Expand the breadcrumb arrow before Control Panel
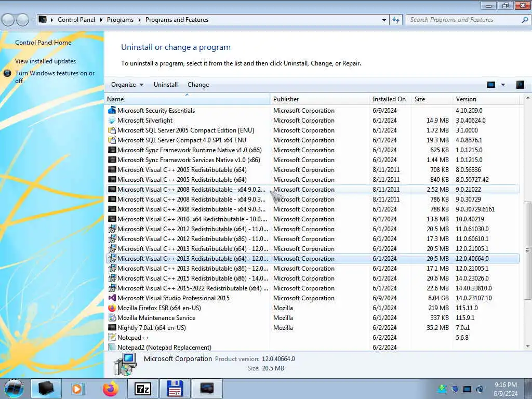The image size is (532, 399). pos(52,20)
